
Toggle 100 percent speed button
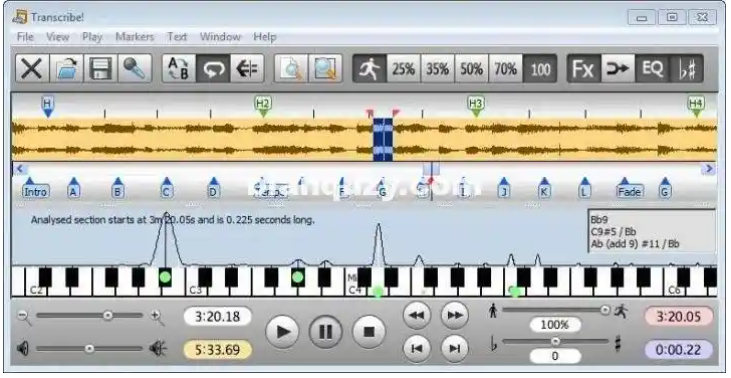[x=540, y=69]
